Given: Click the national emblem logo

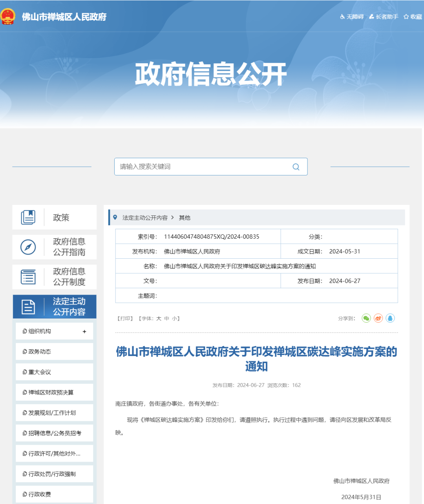Looking at the screenshot, I should click(x=8, y=16).
